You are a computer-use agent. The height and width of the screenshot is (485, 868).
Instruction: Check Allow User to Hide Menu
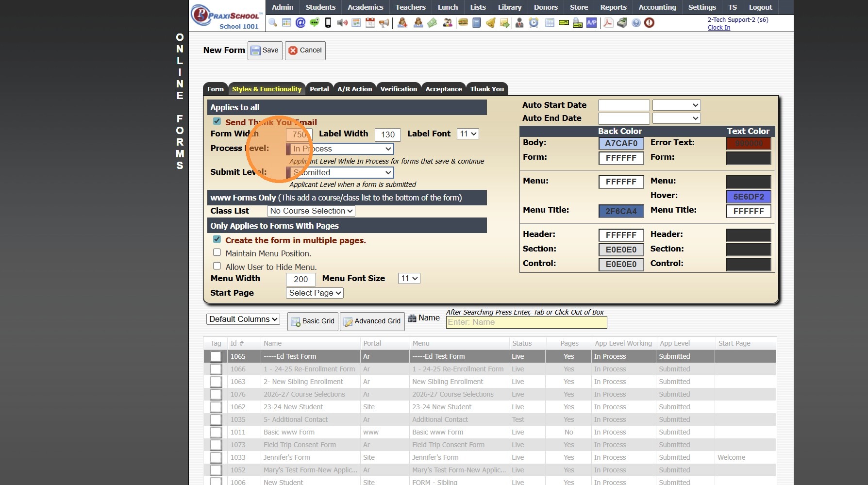tap(217, 266)
